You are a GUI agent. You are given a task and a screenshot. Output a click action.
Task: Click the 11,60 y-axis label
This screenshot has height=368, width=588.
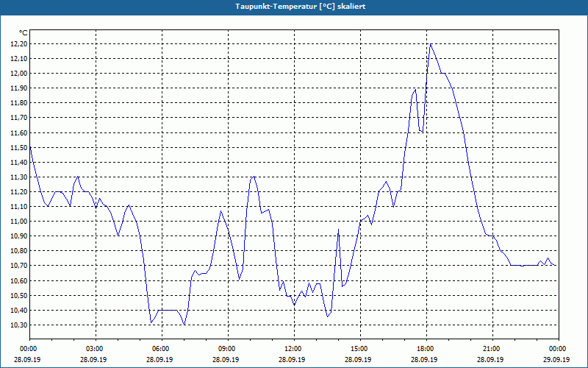pos(20,133)
